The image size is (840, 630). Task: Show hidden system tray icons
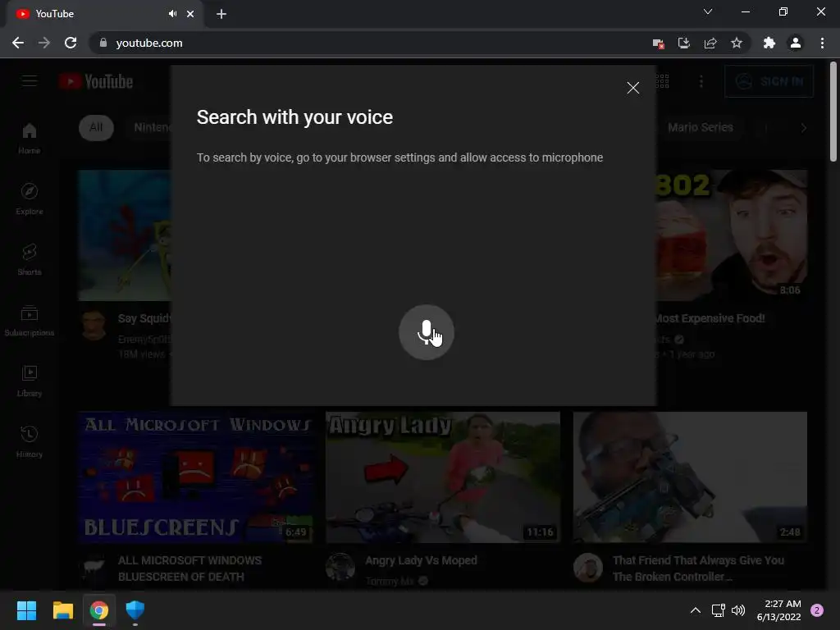696,610
